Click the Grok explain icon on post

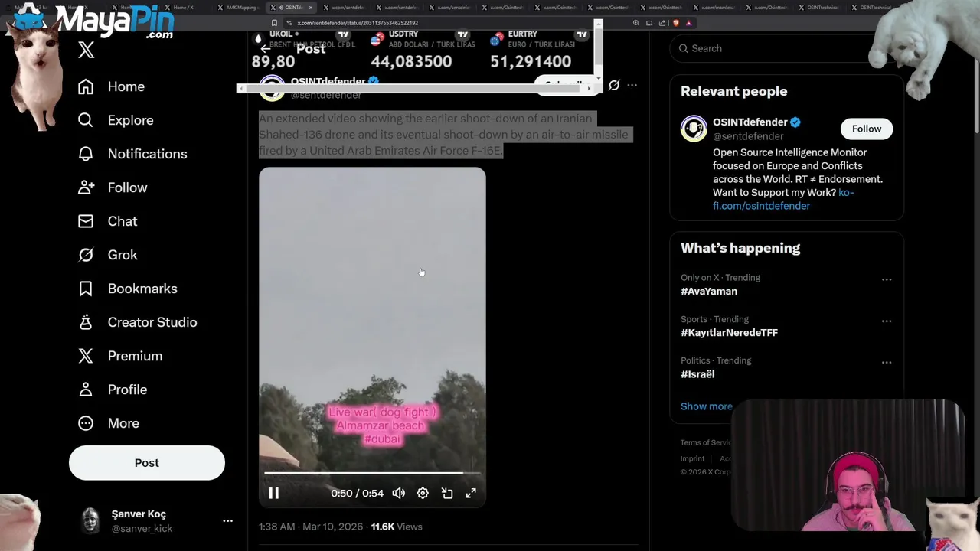(614, 85)
